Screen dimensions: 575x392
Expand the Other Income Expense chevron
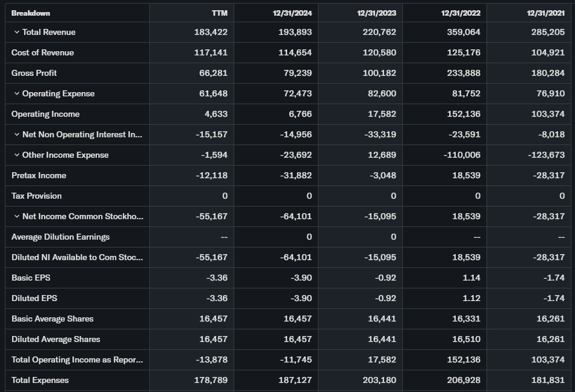click(16, 155)
